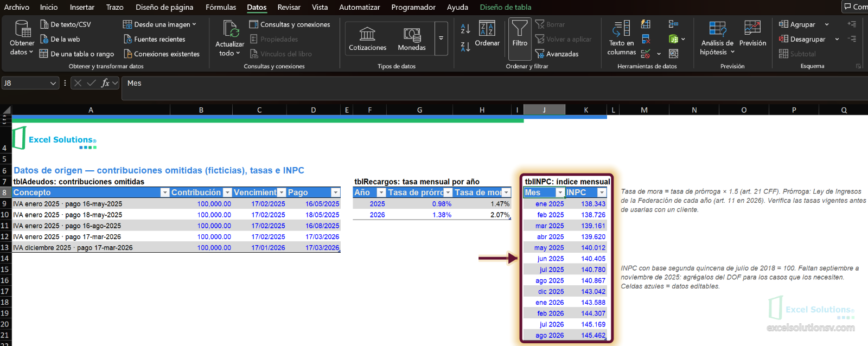
Task: Click Previsión forecast sheet button
Action: [752, 34]
